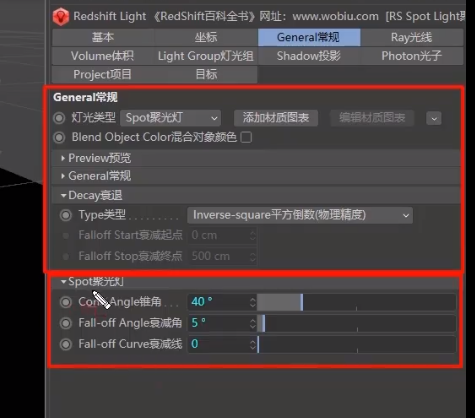Click the Falloff Stop衰减终点 label
475x418 pixels.
tap(130, 256)
